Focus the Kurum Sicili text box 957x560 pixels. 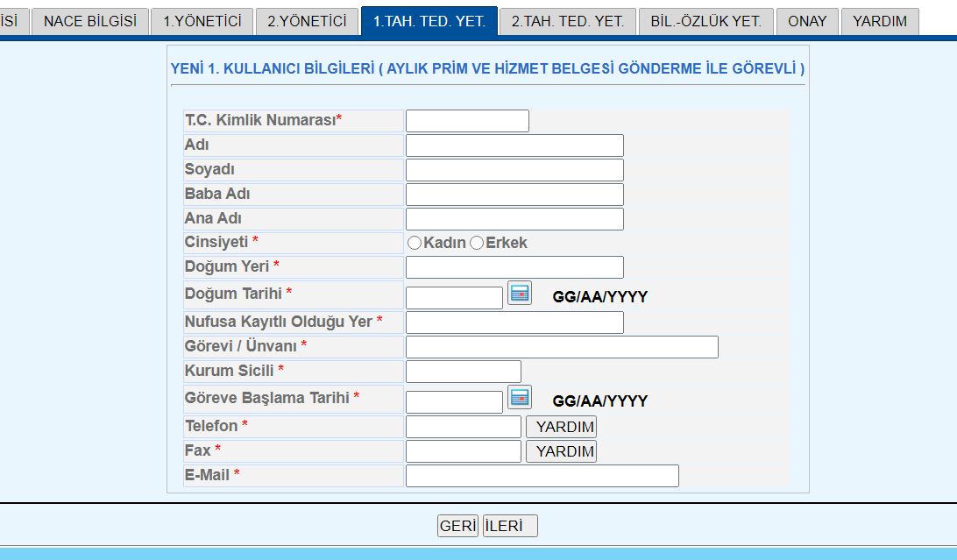pos(463,372)
